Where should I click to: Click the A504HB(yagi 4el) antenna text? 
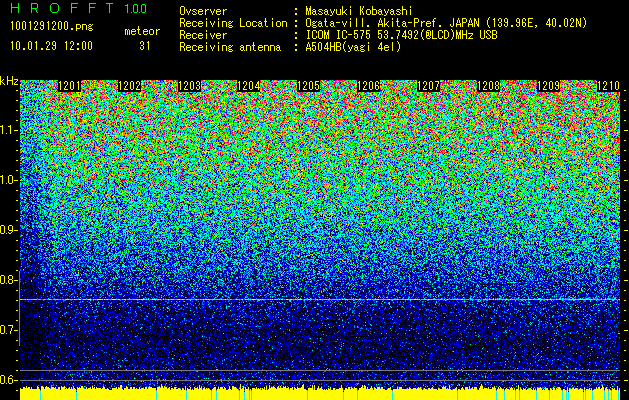353,47
